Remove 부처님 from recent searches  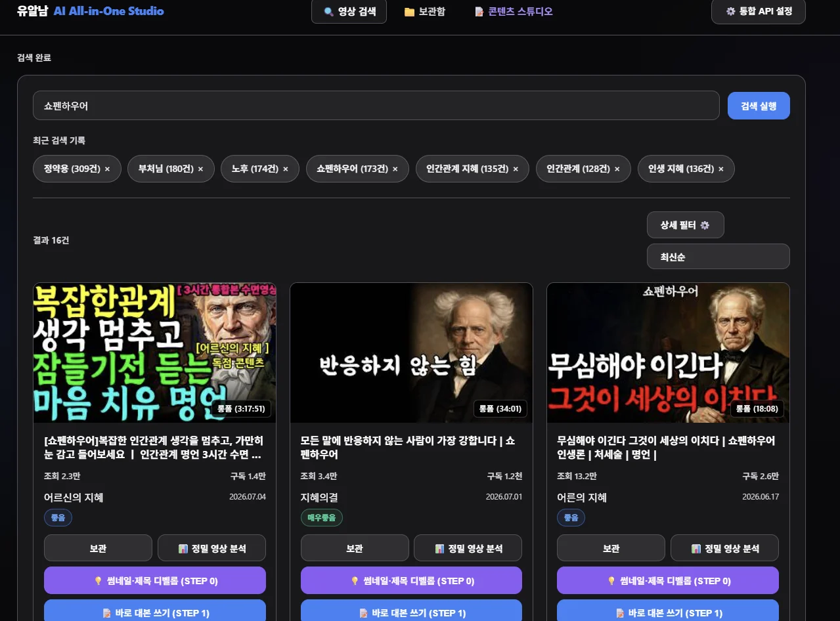(200, 169)
